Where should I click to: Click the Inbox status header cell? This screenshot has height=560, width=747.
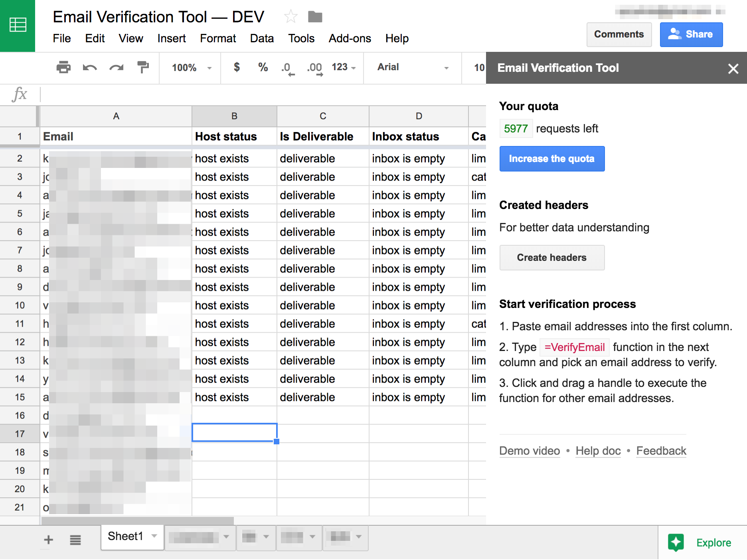(x=419, y=136)
